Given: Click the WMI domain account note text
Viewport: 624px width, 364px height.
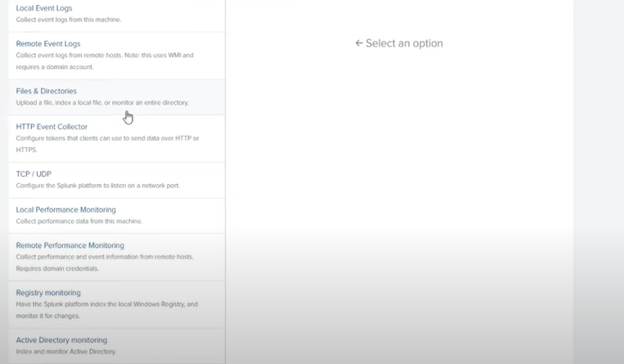Looking at the screenshot, I should (x=105, y=61).
